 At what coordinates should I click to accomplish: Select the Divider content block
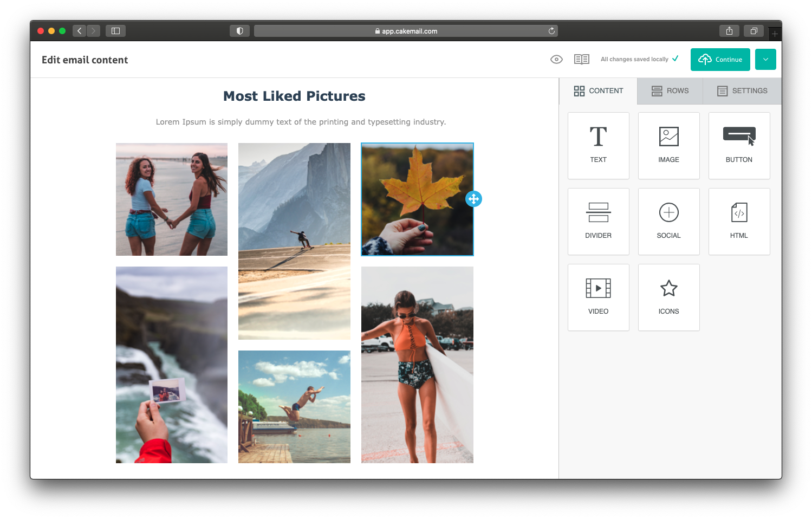598,221
